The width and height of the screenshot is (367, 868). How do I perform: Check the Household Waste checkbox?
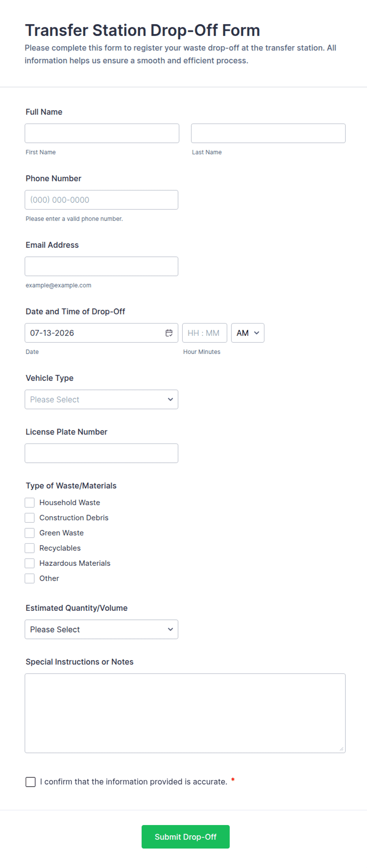click(30, 502)
